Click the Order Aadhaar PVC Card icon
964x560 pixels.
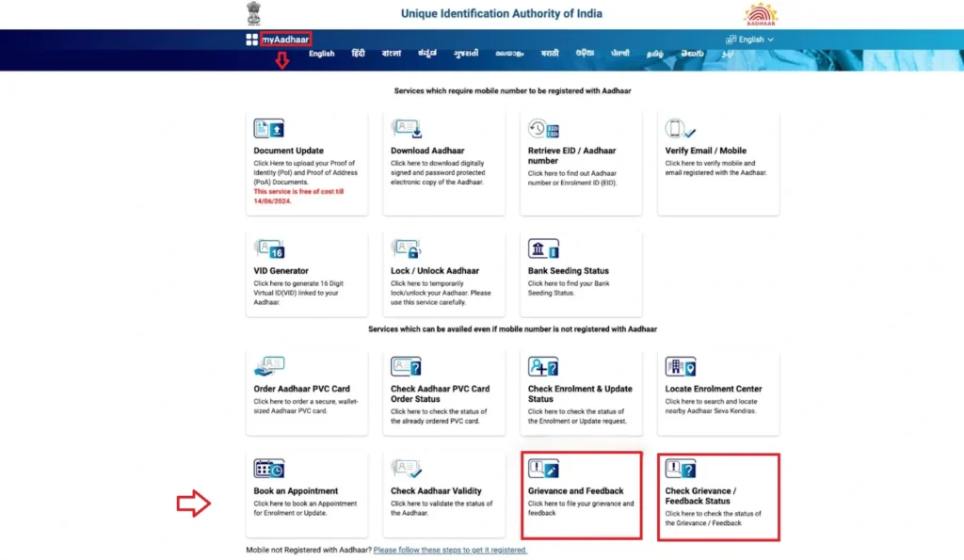(x=268, y=366)
